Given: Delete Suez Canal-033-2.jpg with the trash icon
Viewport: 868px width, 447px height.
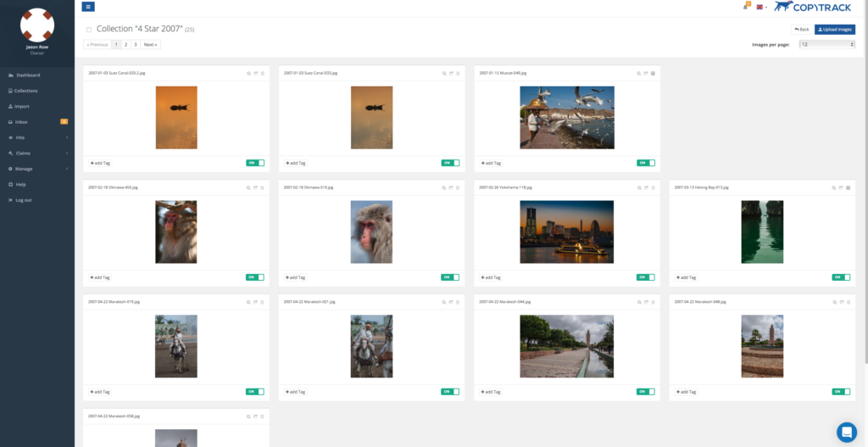Looking at the screenshot, I should coord(263,73).
